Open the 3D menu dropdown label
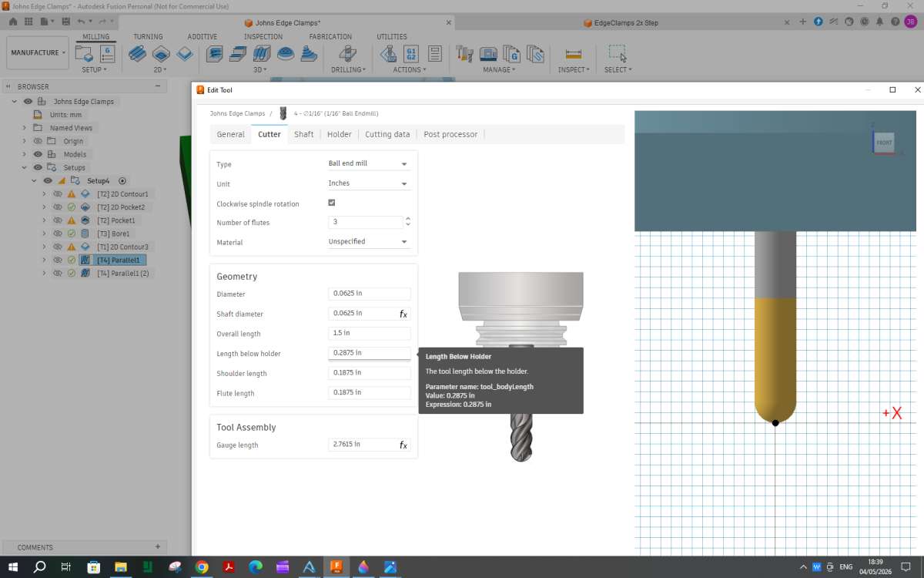The image size is (924, 578). [260, 69]
